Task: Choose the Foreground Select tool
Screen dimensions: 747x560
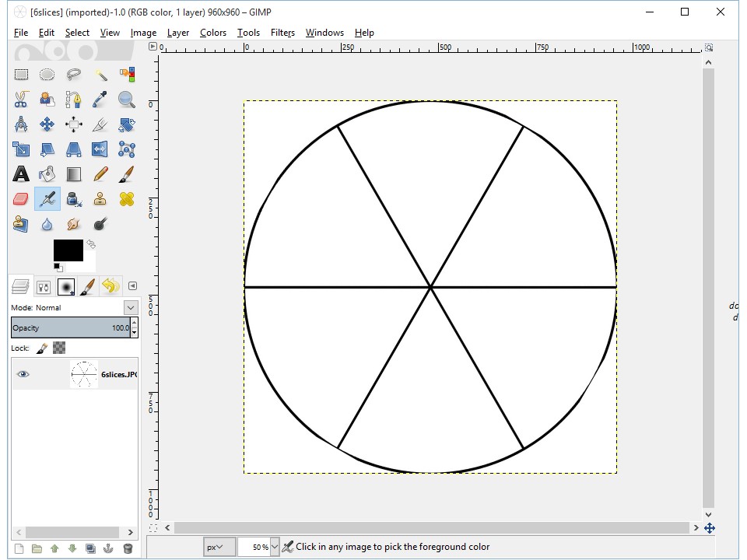Action: click(47, 99)
